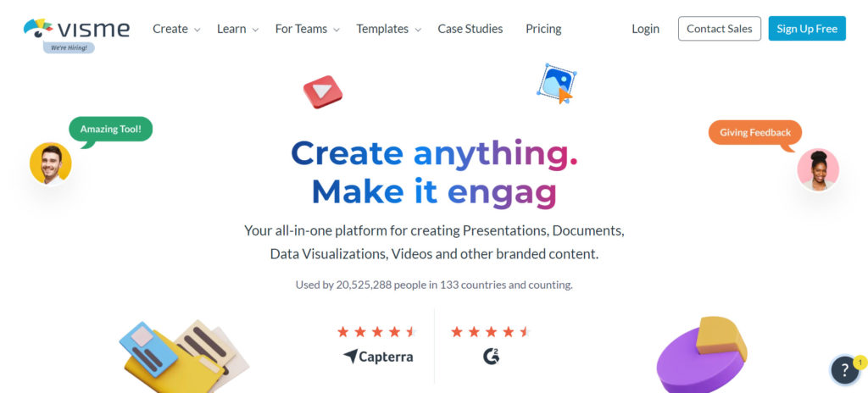Click the yellow folder documents illustration
Image resolution: width=868 pixels, height=393 pixels.
[184, 356]
